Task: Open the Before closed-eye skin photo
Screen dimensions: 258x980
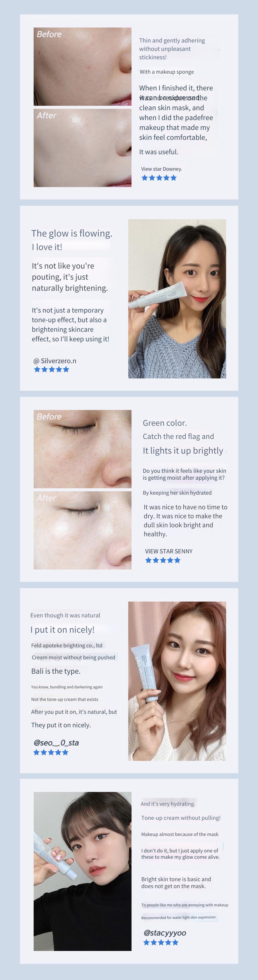Action: tap(82, 449)
